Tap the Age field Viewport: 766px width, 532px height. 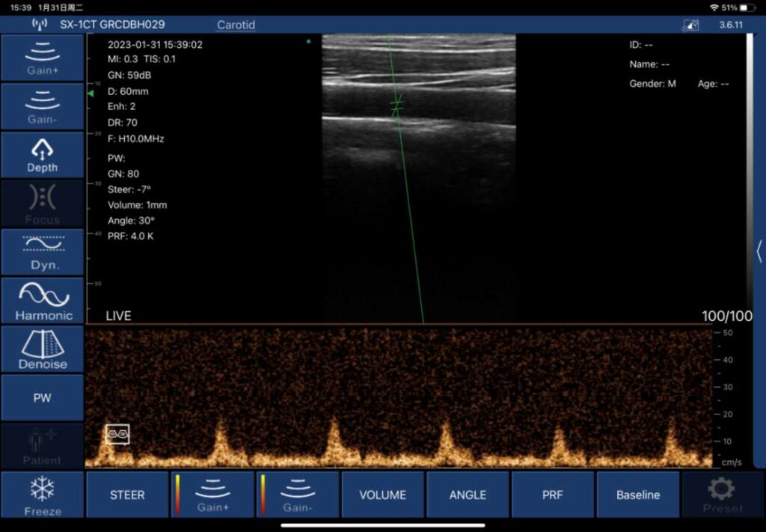click(713, 84)
